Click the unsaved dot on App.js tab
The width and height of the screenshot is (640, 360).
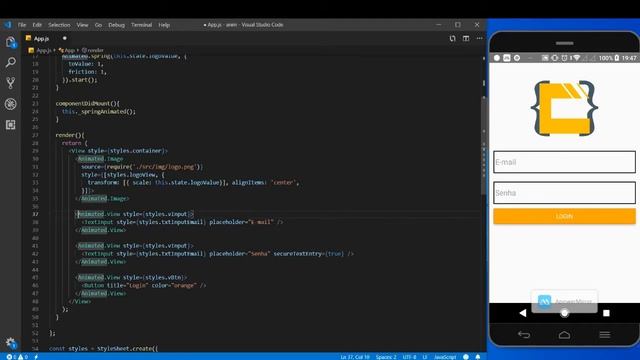click(x=64, y=38)
